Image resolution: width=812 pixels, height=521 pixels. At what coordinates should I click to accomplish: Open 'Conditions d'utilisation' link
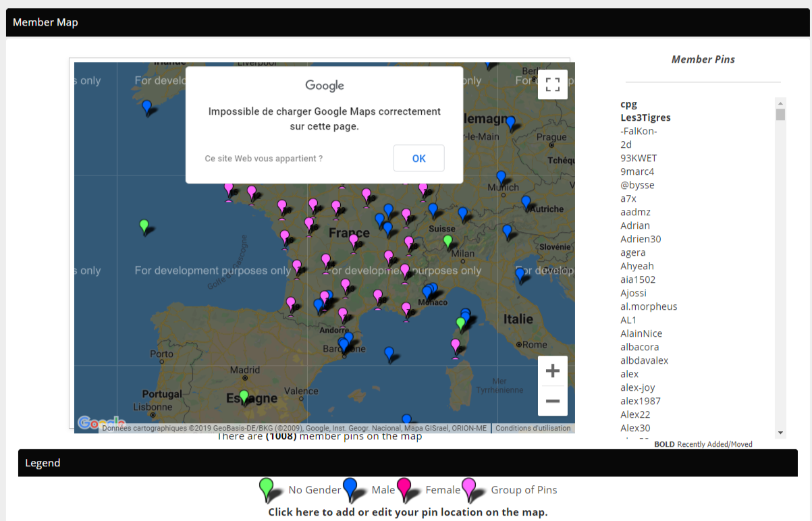[x=533, y=428]
